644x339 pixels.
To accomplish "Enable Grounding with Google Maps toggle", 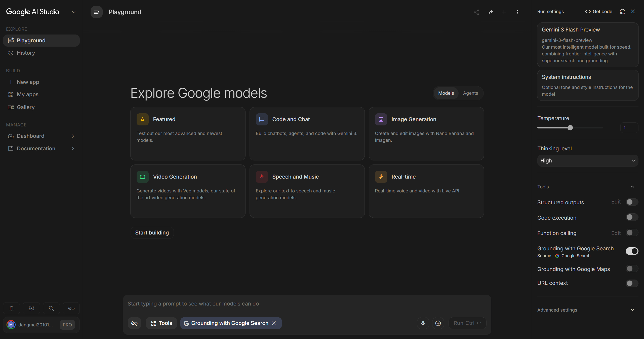I will click(x=632, y=269).
